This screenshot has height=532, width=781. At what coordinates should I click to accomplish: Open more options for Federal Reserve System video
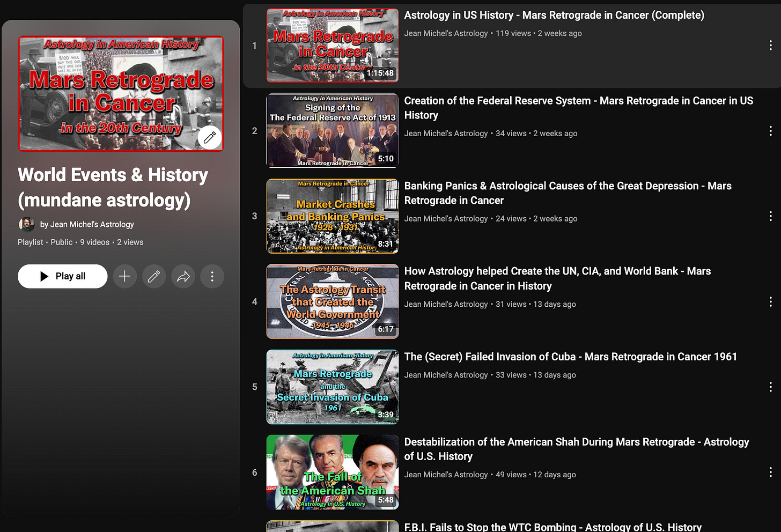point(770,131)
